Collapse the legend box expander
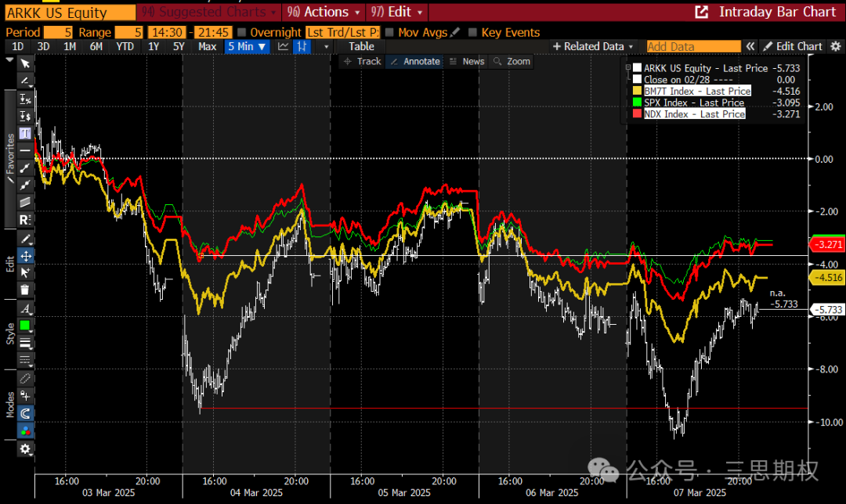The image size is (846, 504). tap(628, 68)
